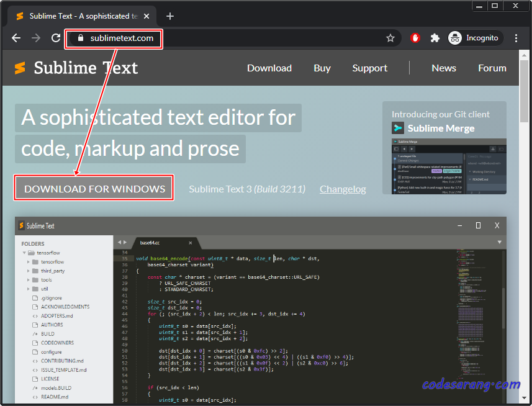Select the Sublime Text browser tab
Viewport: 532px width, 406px height.
point(81,16)
